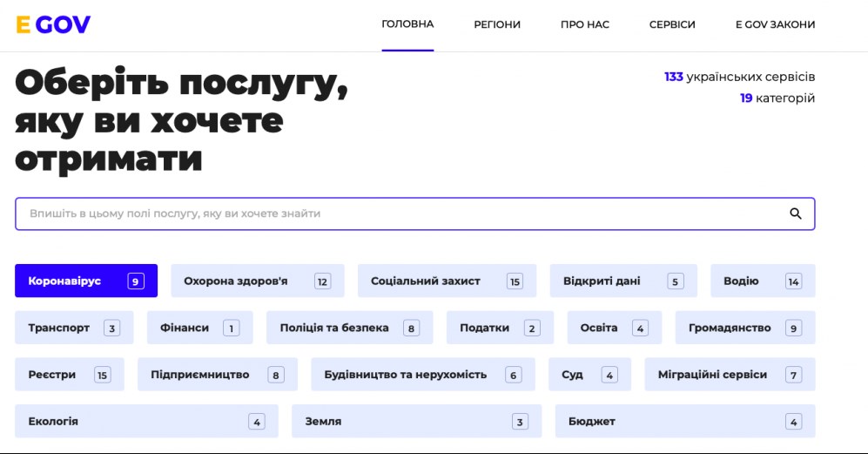Choose the Соціальний захист category

pyautogui.click(x=447, y=281)
